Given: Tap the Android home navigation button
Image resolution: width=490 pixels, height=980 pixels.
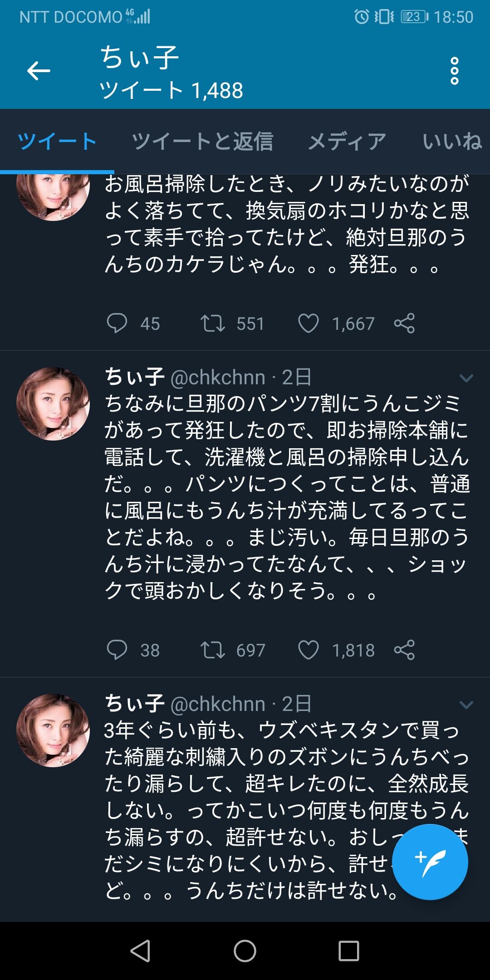Looking at the screenshot, I should click(245, 951).
